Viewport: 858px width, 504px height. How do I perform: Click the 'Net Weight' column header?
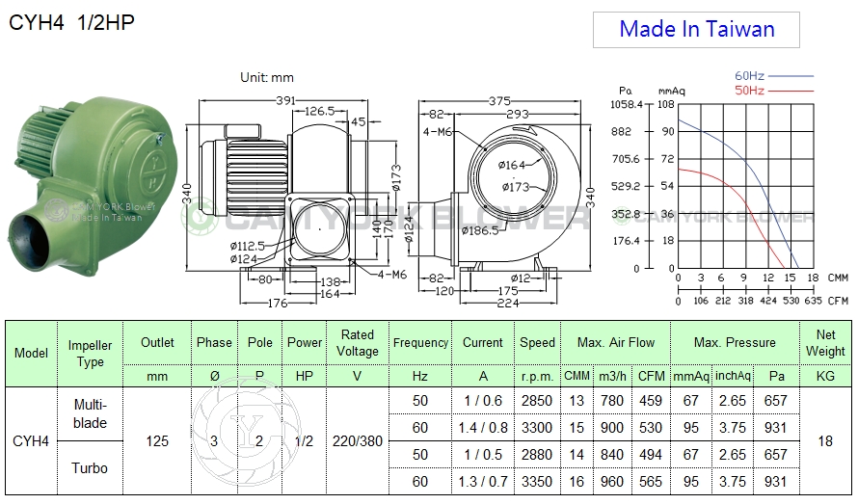click(x=825, y=342)
